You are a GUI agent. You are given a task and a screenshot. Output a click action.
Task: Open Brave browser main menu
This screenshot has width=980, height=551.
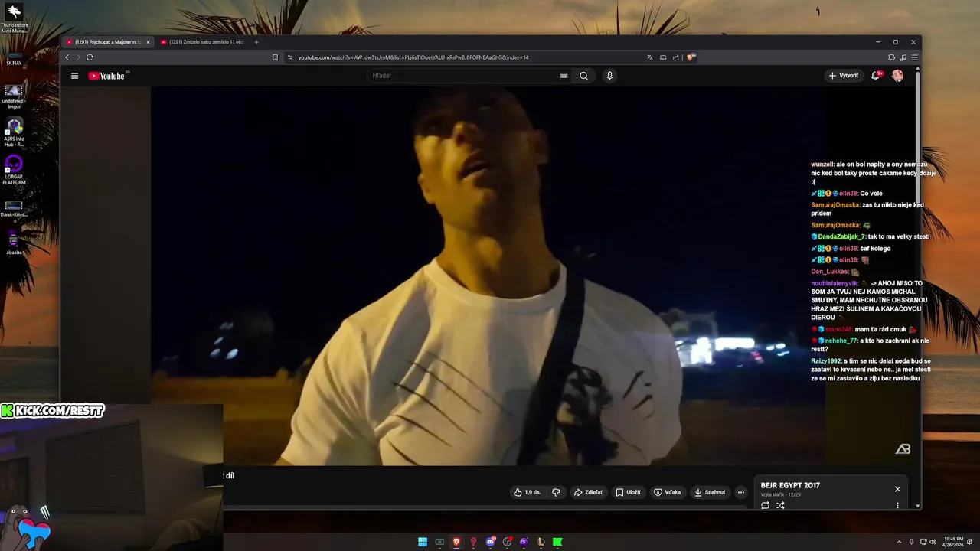tap(914, 57)
